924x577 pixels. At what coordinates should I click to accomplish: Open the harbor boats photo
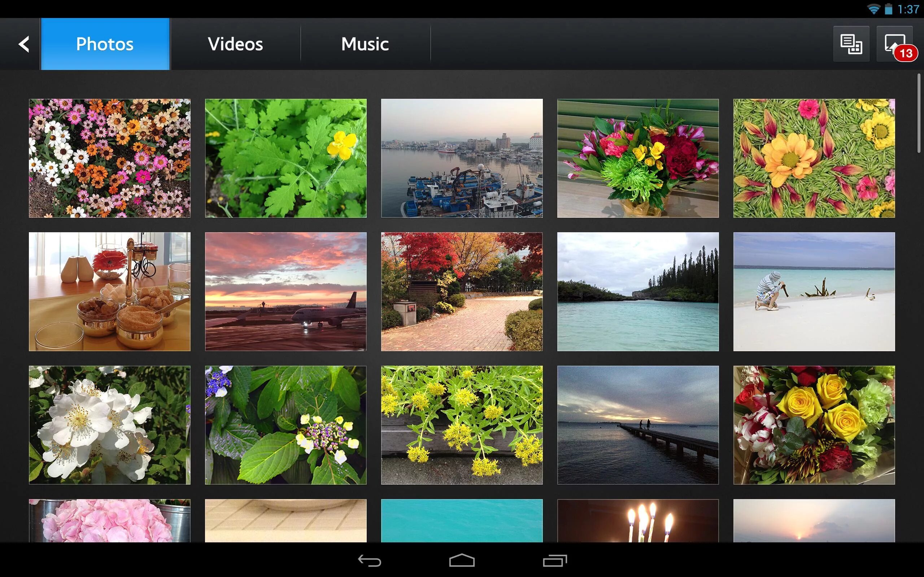point(462,158)
